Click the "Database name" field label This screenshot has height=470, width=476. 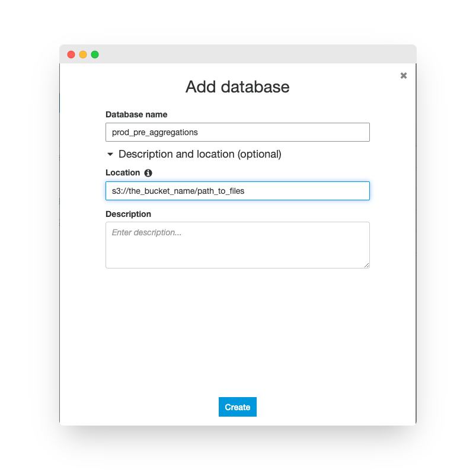pos(136,114)
